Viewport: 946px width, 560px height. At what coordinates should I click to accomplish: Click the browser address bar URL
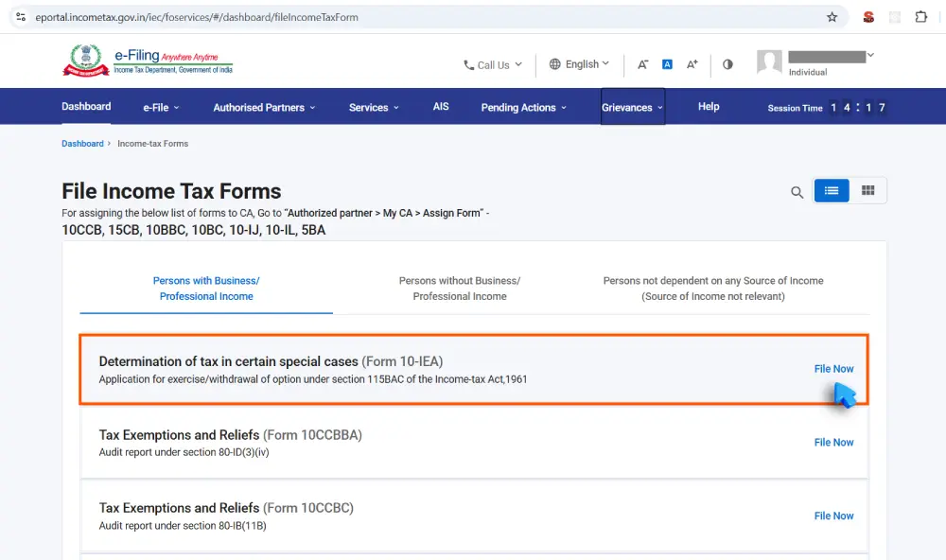197,17
